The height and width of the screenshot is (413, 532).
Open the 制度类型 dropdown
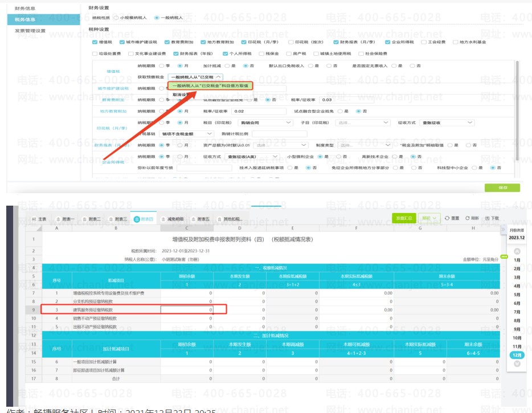point(365,145)
